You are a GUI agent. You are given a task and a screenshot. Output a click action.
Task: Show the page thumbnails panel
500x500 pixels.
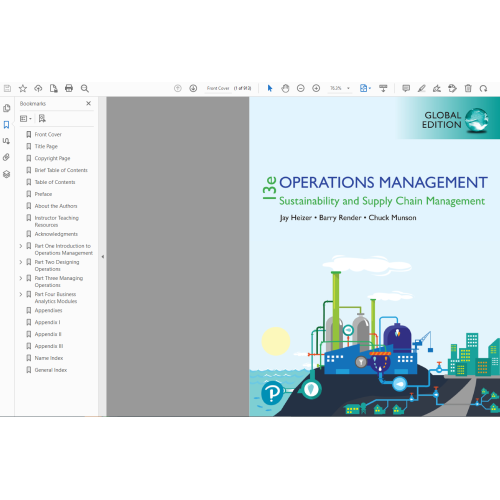pos(6,108)
